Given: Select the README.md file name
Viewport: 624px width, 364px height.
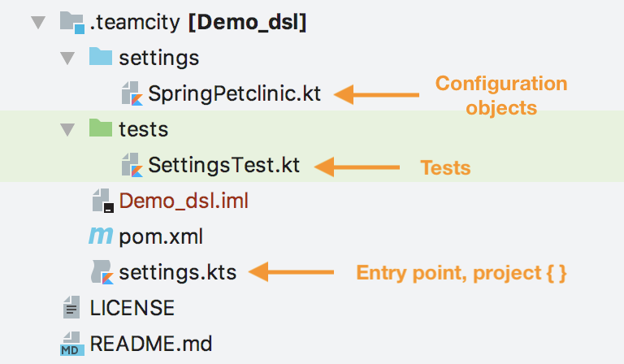Looking at the screenshot, I should click(x=151, y=344).
